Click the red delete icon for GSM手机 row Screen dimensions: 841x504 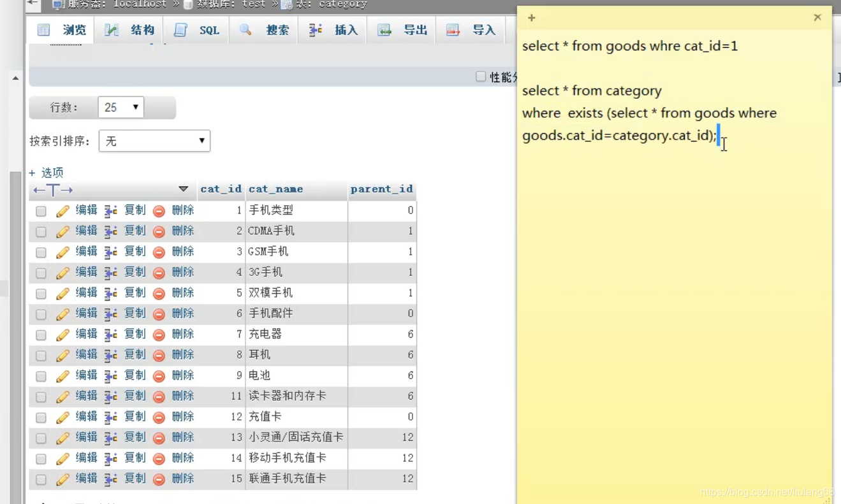[x=159, y=252]
